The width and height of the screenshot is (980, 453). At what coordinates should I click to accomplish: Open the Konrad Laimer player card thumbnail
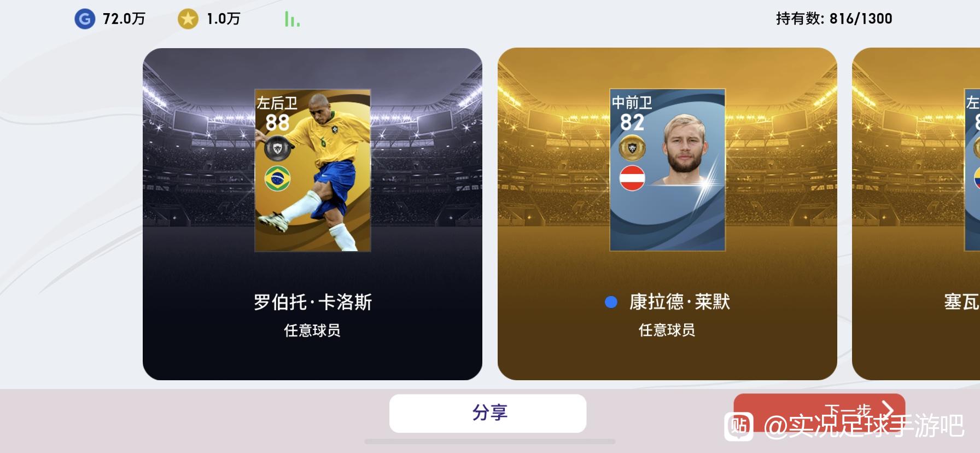click(x=668, y=170)
